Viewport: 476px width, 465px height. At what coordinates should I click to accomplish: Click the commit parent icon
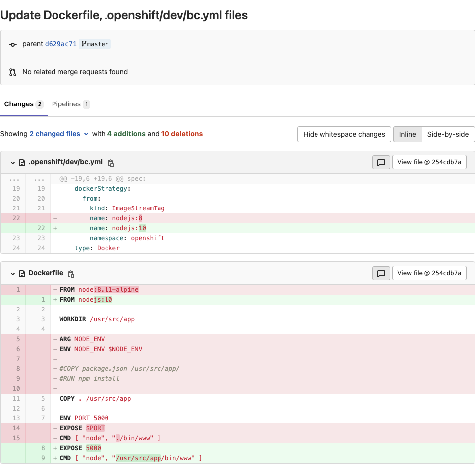pyautogui.click(x=13, y=44)
